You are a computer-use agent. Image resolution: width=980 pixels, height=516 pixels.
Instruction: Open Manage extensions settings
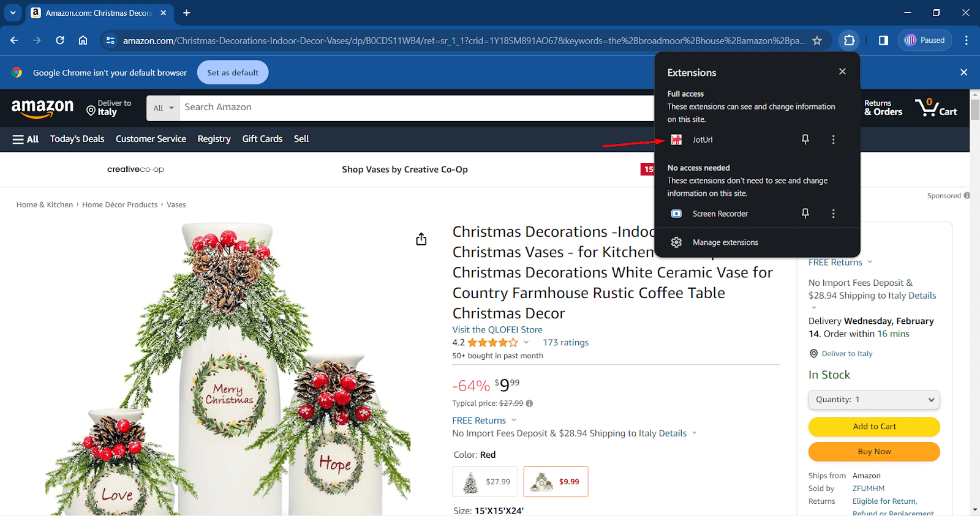(x=725, y=242)
